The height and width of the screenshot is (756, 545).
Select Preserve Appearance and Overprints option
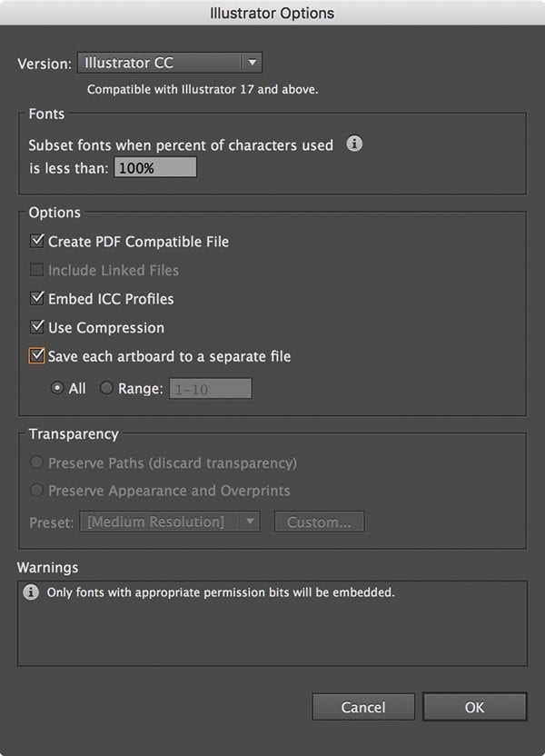[37, 491]
